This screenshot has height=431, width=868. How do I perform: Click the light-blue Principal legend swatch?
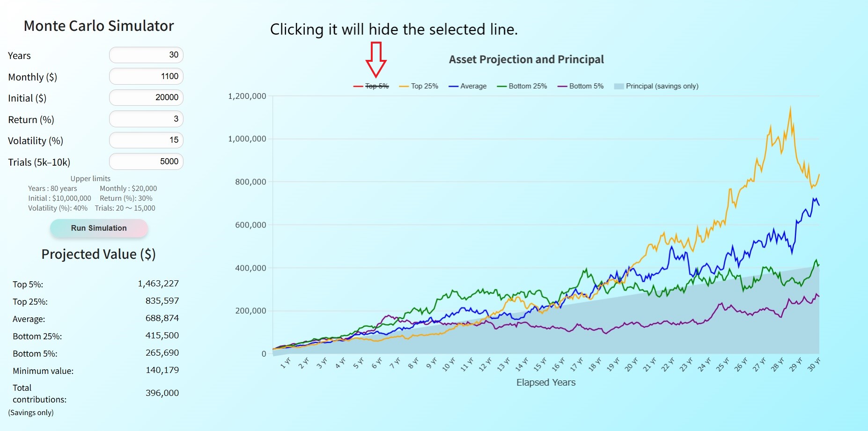tap(619, 86)
